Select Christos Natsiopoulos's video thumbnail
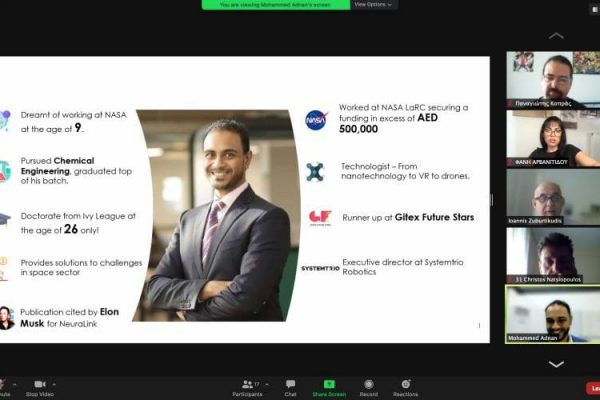The image size is (600, 400). click(x=553, y=255)
